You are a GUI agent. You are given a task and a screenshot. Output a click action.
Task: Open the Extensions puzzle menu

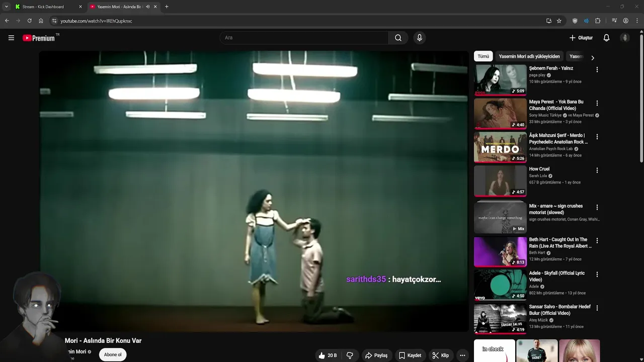(x=598, y=21)
